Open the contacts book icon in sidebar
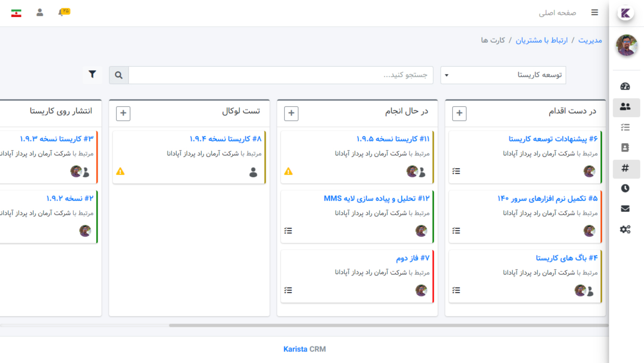Screen dimensions: 644x363 click(x=625, y=147)
